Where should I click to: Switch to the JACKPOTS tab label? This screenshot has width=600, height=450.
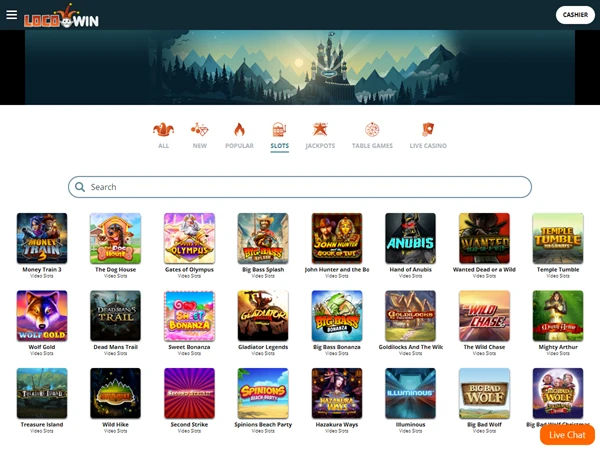tap(320, 146)
